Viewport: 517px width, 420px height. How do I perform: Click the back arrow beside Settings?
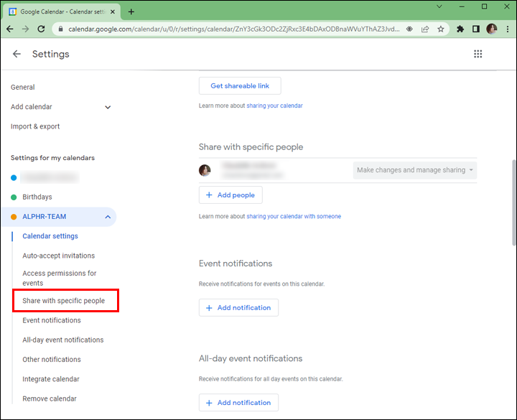[x=17, y=54]
